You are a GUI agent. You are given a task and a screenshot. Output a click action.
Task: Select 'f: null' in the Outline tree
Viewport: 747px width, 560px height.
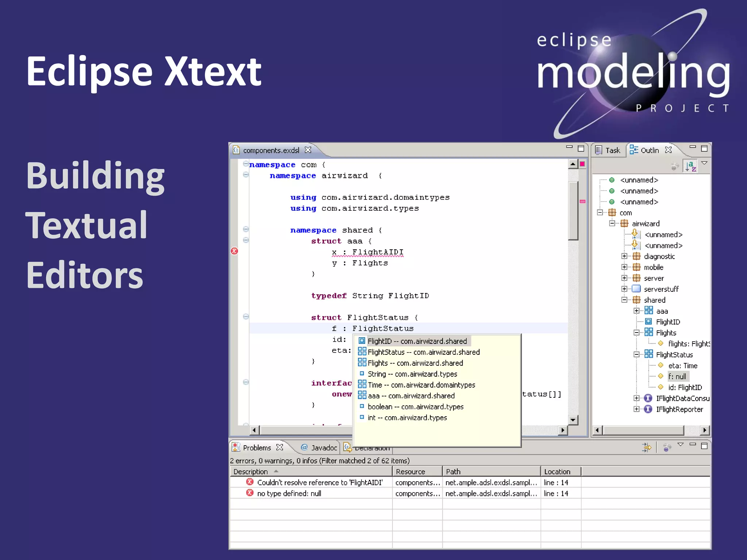(677, 377)
